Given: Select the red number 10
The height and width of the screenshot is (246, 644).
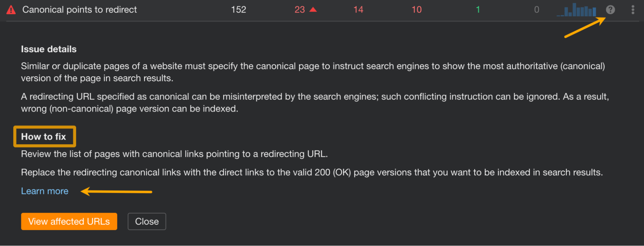Looking at the screenshot, I should click(x=416, y=9).
